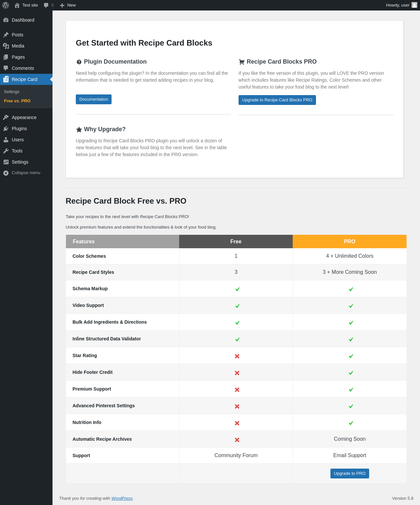
Task: Click the Media library icon
Action: coord(6,46)
